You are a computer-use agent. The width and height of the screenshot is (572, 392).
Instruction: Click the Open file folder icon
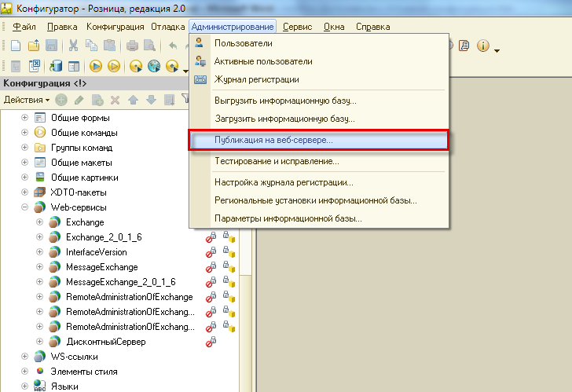35,46
